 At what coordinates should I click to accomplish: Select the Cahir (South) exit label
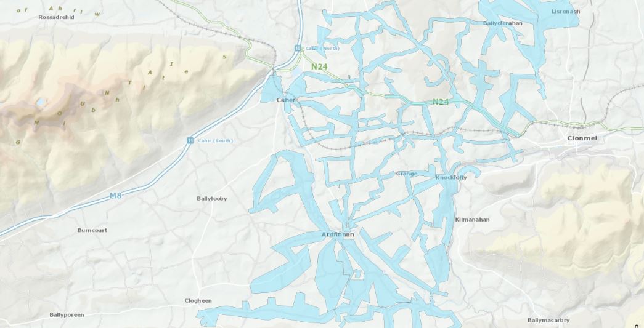(216, 141)
